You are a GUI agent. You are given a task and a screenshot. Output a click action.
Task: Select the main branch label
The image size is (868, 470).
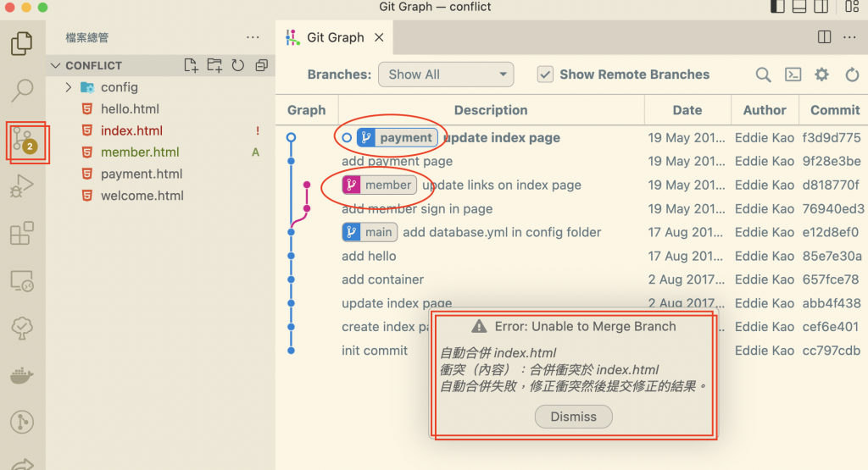[370, 232]
